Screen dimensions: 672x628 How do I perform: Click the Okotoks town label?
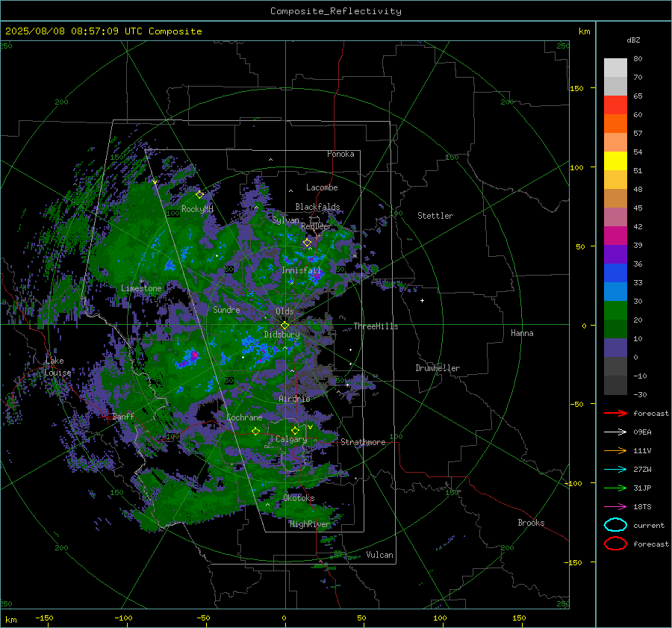[x=299, y=498]
